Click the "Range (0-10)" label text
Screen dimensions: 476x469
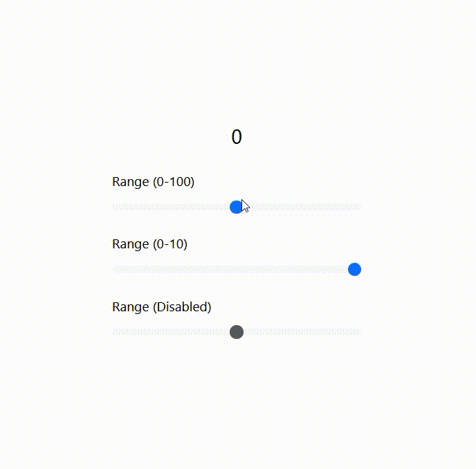pos(149,244)
